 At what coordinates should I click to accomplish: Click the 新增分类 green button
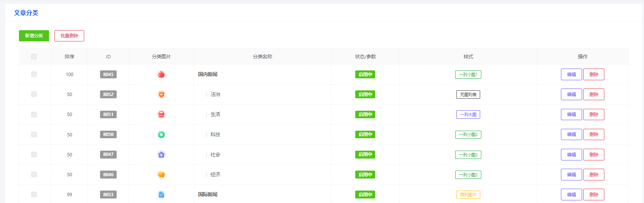(34, 36)
